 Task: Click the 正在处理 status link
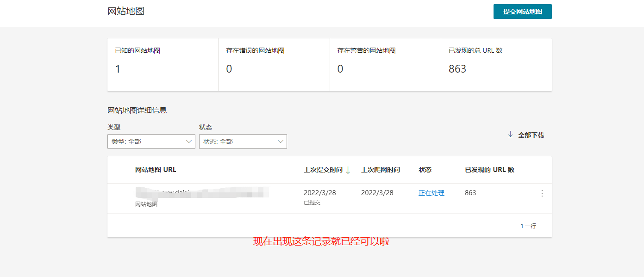pos(431,193)
